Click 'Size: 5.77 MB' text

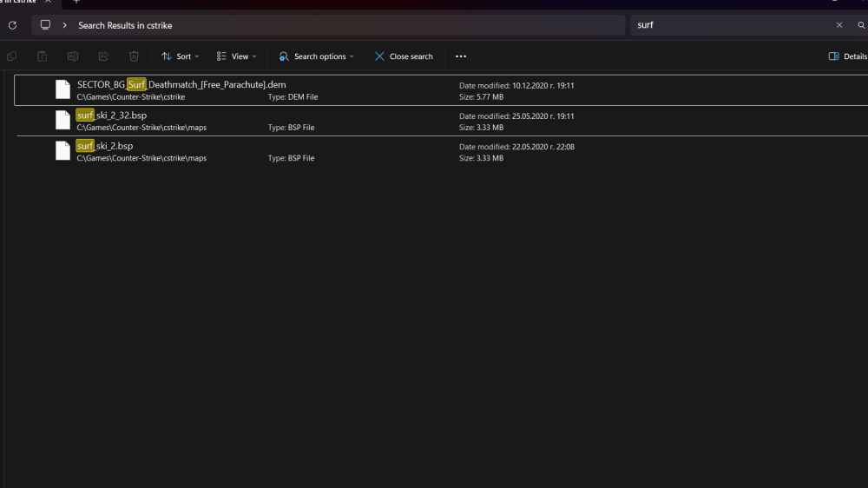[x=481, y=97]
